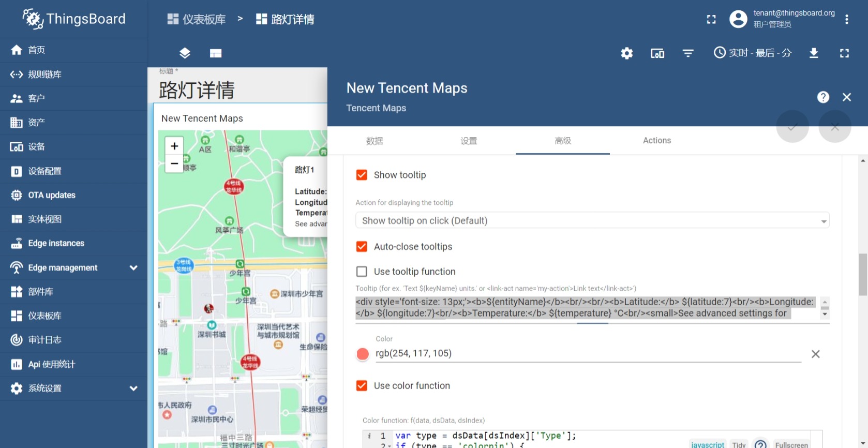Toggle browser fullscreen in top header
The width and height of the screenshot is (868, 448).
pos(711,20)
